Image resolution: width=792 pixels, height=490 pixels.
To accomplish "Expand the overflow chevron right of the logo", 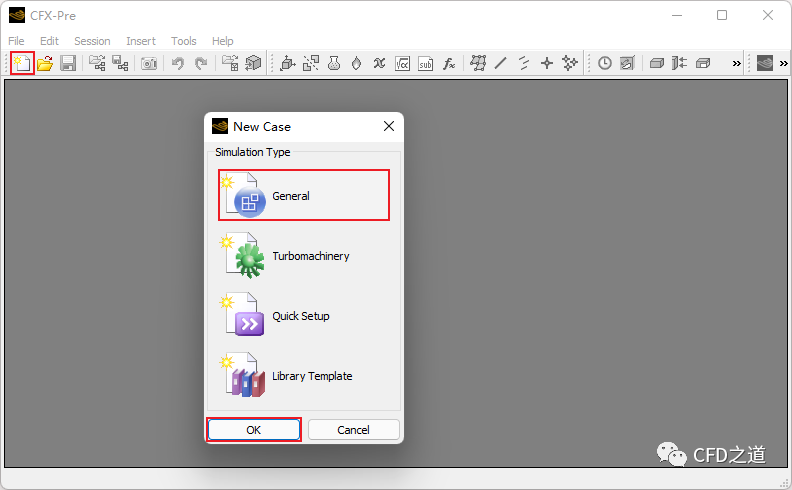I will click(783, 63).
